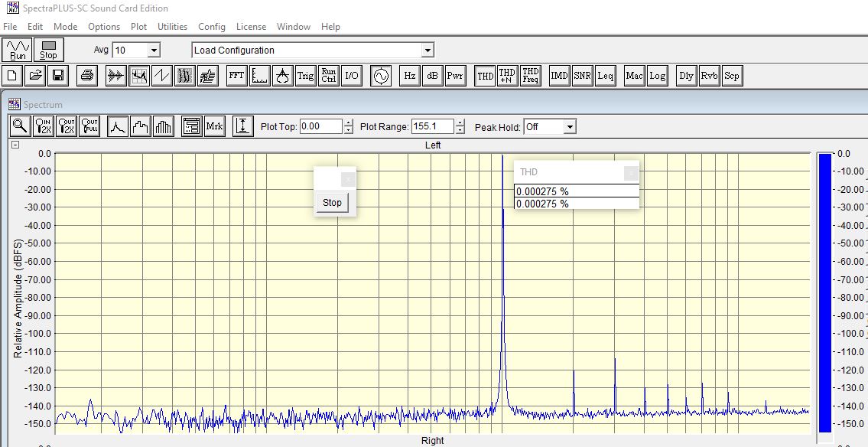Image resolution: width=868 pixels, height=447 pixels.
Task: Open the Leq utility
Action: 605,75
